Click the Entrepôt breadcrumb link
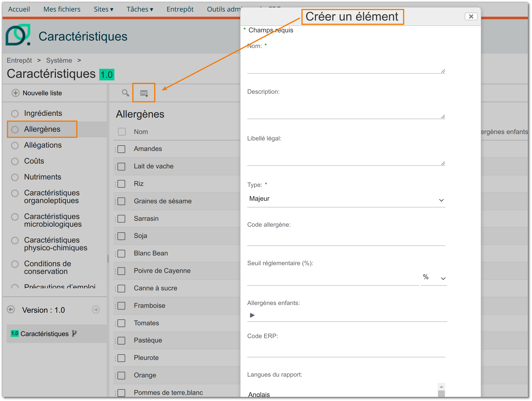The image size is (532, 401). click(19, 60)
